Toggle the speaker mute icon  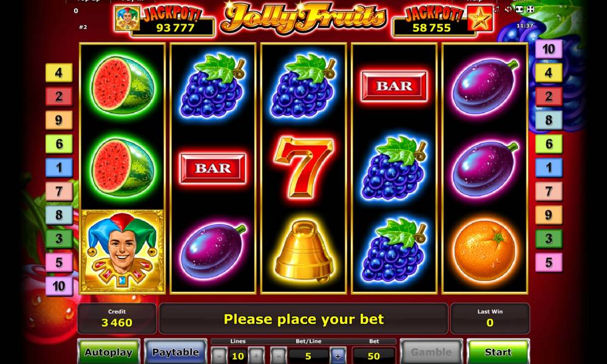pos(508,9)
